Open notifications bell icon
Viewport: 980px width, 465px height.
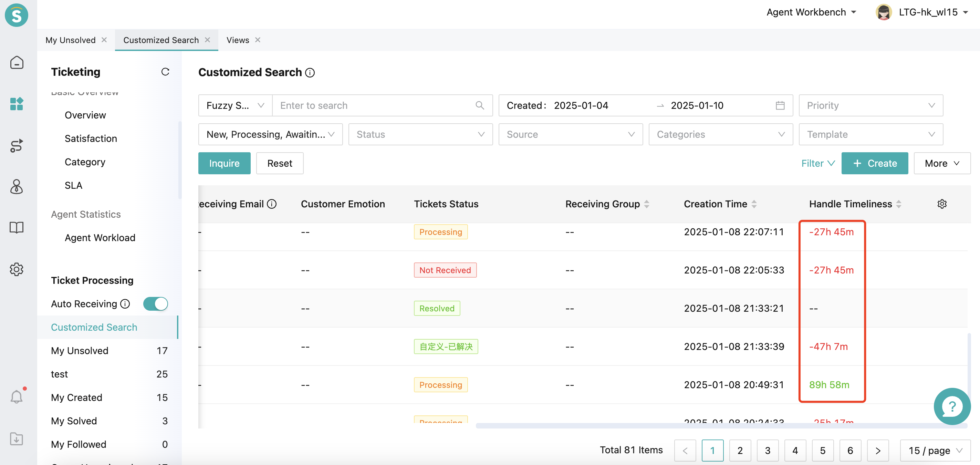17,397
